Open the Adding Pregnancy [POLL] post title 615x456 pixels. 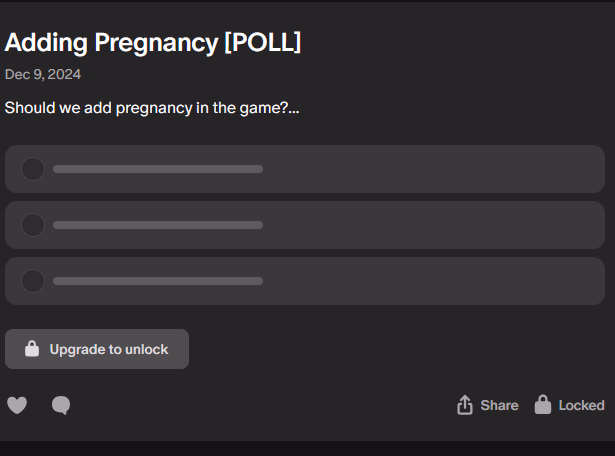[153, 42]
